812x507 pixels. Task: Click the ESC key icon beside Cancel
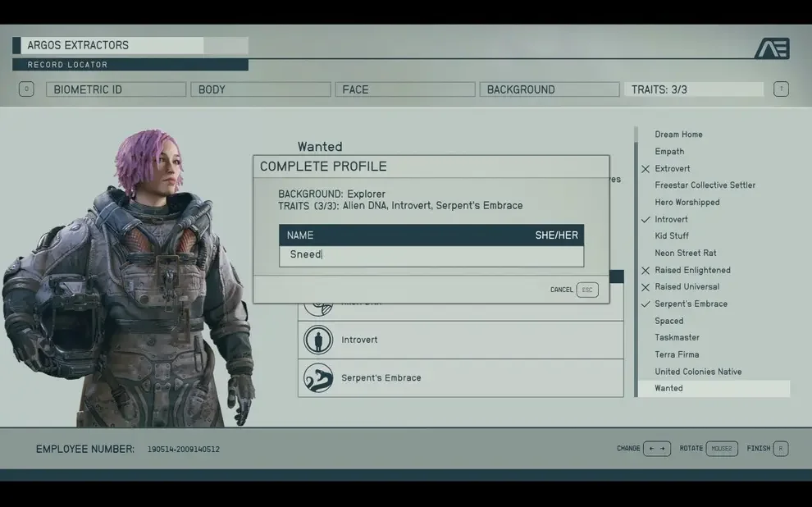587,290
